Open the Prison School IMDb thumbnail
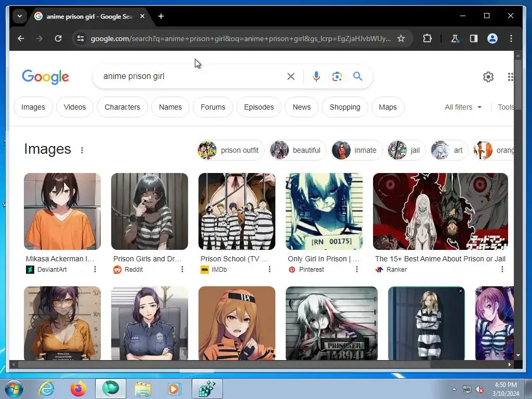532x399 pixels. tap(237, 211)
